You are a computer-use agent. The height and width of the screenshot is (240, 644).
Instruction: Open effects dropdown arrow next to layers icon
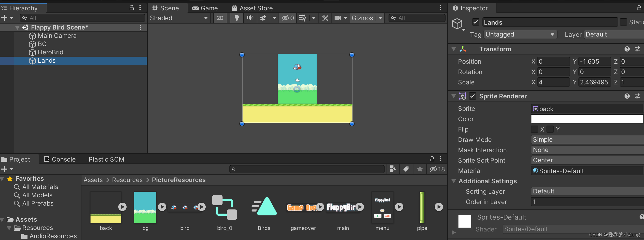pyautogui.click(x=274, y=18)
